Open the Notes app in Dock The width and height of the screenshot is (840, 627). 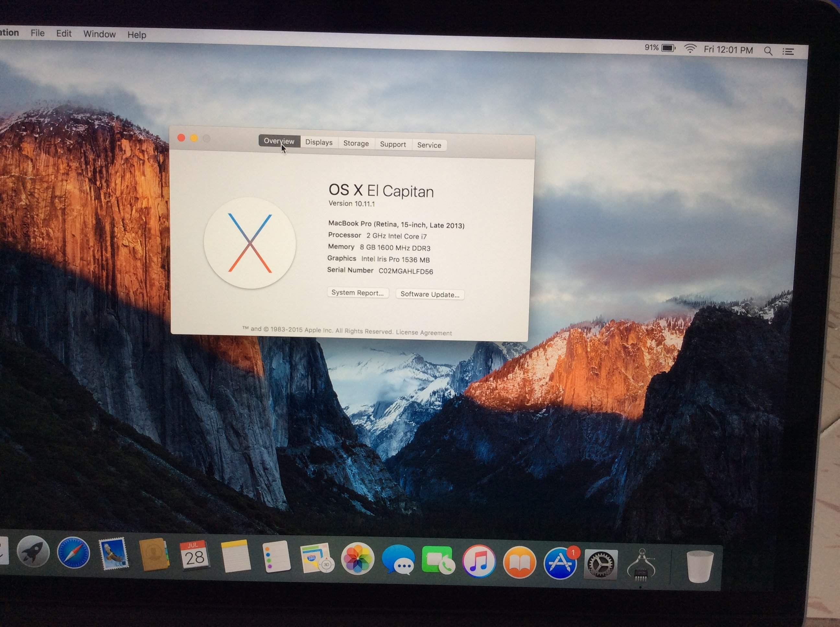tap(236, 556)
